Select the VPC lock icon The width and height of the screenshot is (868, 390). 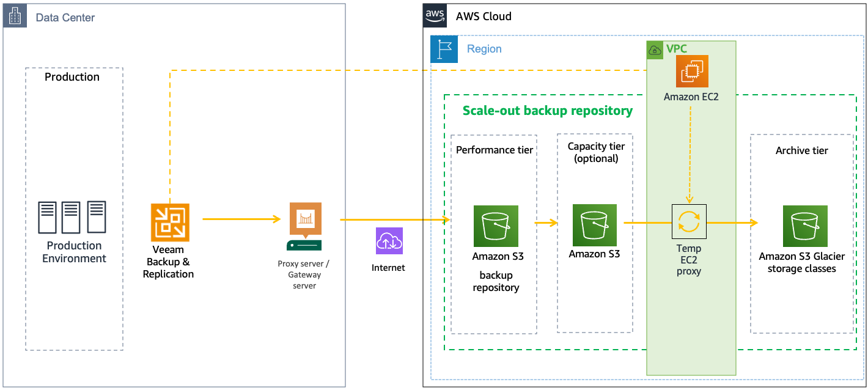coord(654,50)
